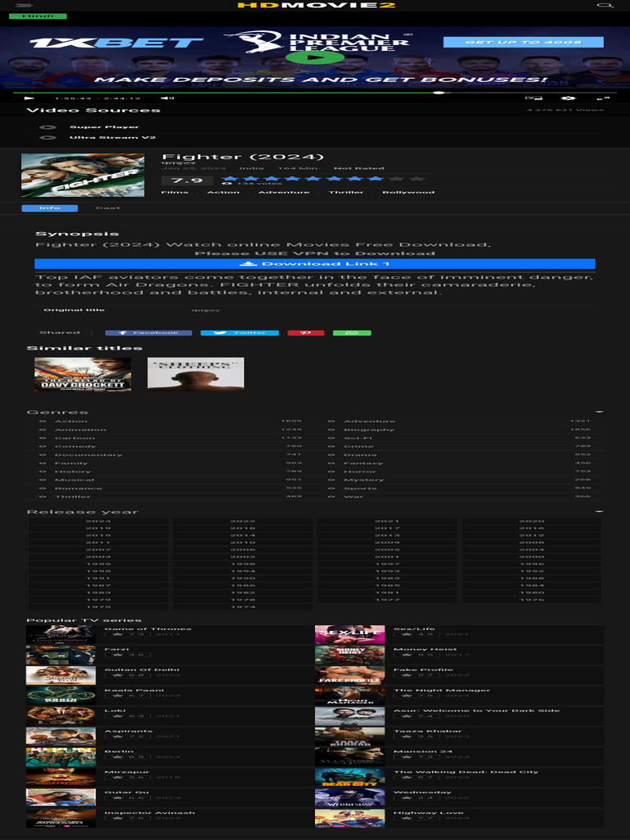The width and height of the screenshot is (630, 840).
Task: Open the search icon in header
Action: pos(605,6)
